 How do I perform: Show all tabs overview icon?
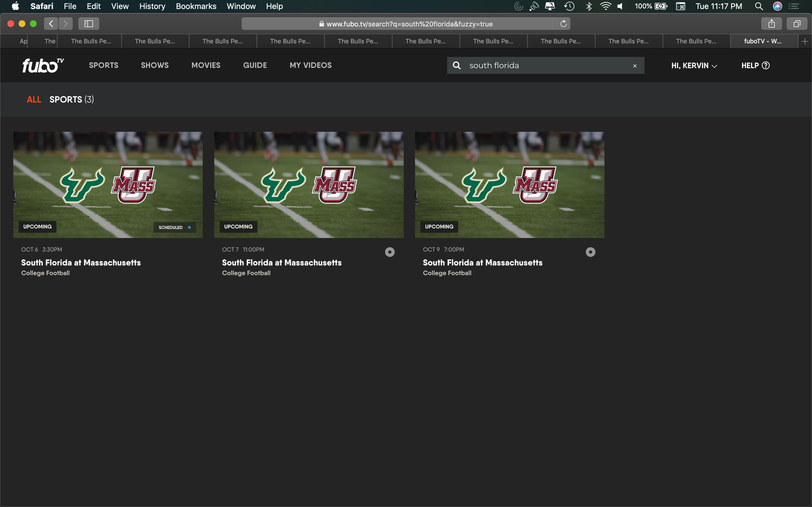pos(796,24)
